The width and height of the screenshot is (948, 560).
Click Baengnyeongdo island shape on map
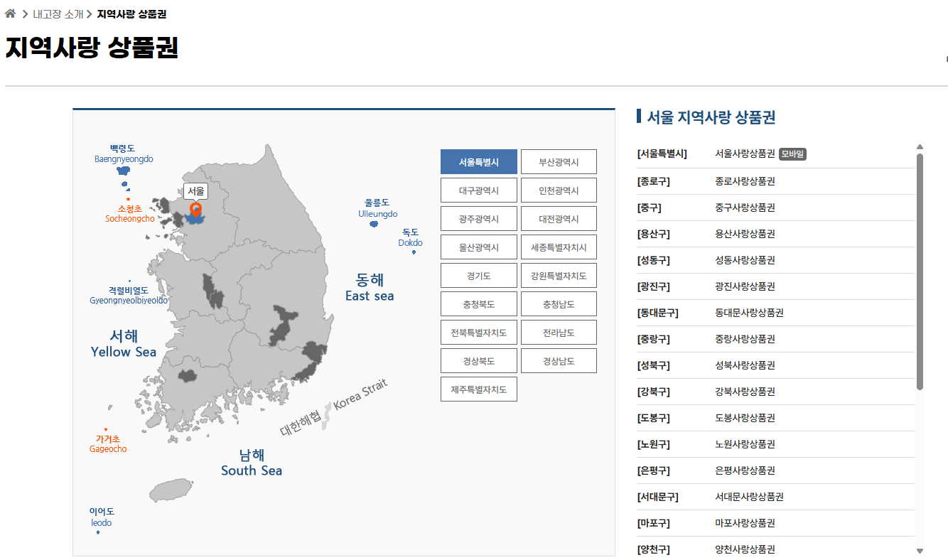(123, 170)
